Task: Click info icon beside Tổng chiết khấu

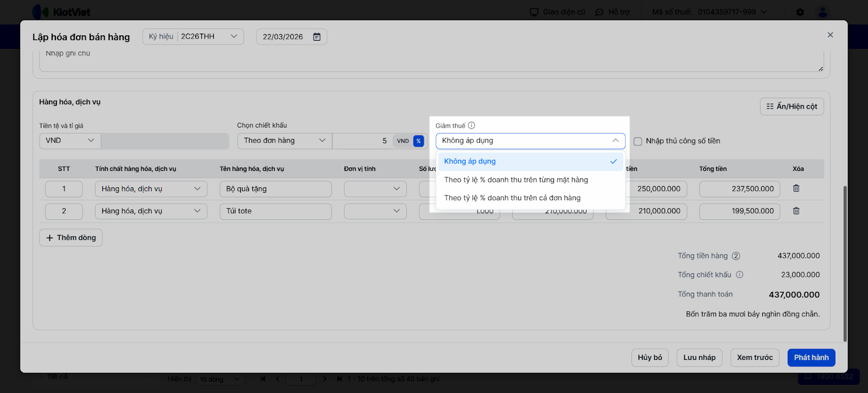Action: pyautogui.click(x=739, y=275)
